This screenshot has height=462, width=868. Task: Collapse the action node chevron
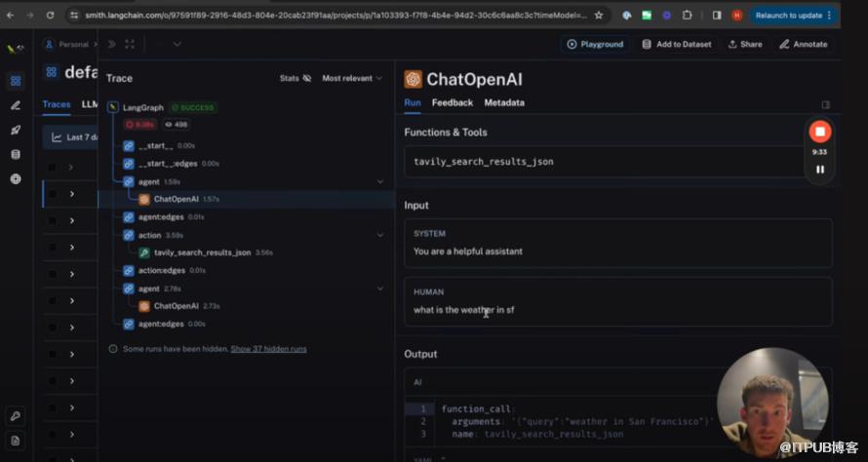tap(380, 235)
